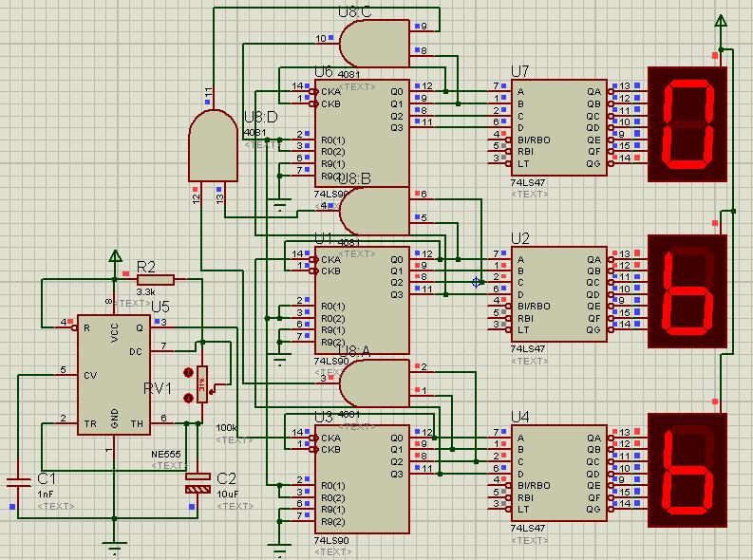Select the top seven-segment display

[687, 123]
